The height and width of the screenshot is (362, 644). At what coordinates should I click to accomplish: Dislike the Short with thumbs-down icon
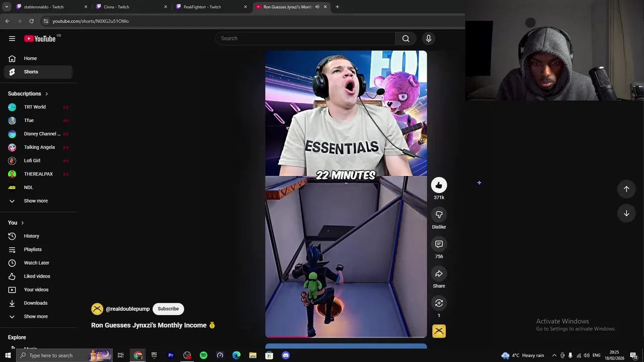pos(439,215)
